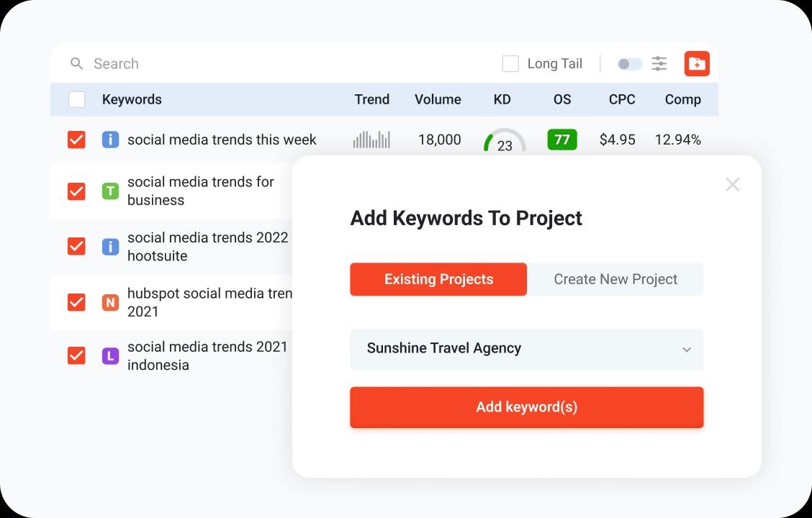Close the Add Keywords To Project dialog
The image size is (812, 518).
(732, 185)
